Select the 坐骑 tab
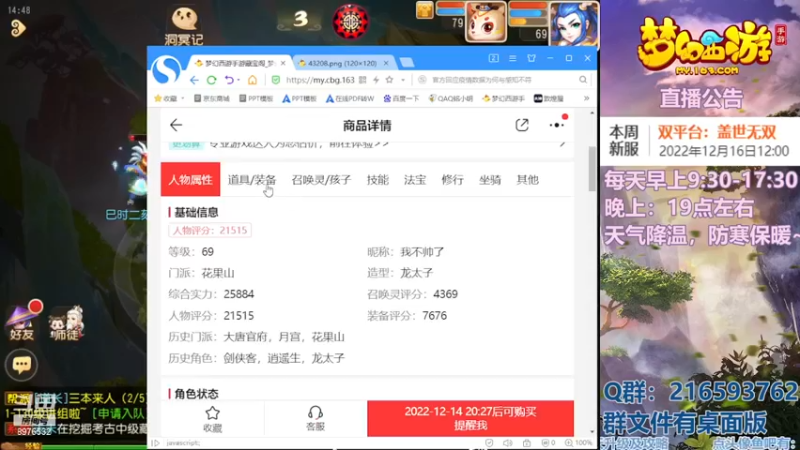Viewport: 800px width, 450px height. point(490,180)
